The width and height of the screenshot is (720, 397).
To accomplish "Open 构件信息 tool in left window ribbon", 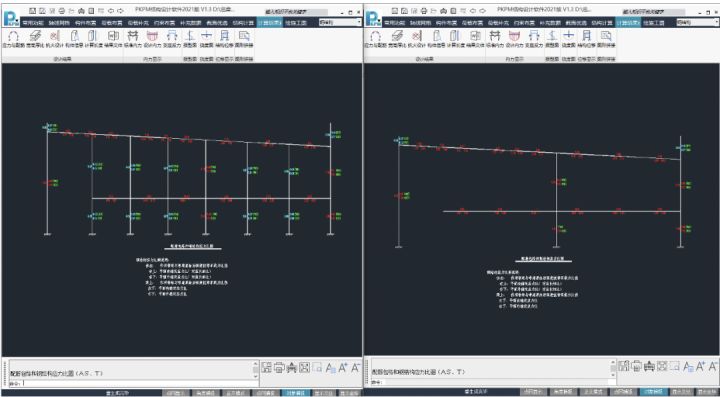I will click(73, 39).
